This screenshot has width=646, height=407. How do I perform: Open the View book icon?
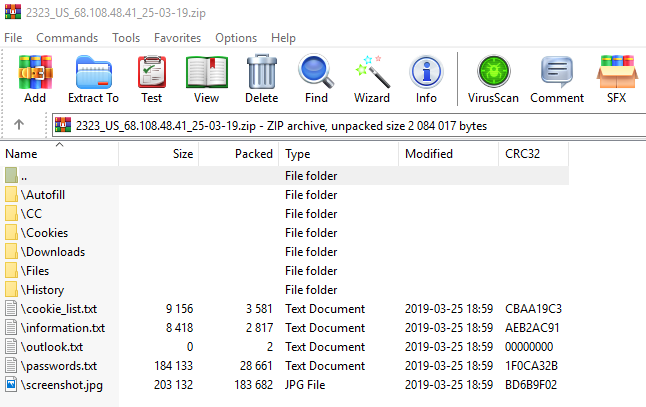coord(207,73)
